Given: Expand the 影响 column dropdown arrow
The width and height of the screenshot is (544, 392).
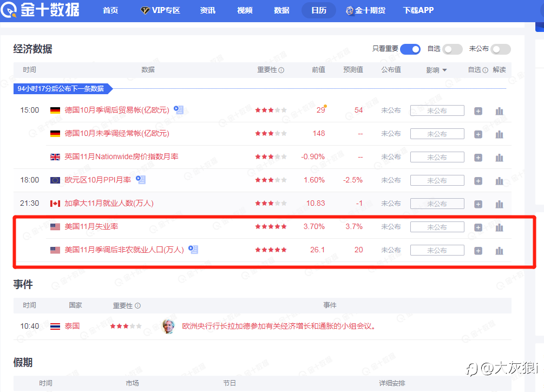Looking at the screenshot, I should point(444,70).
